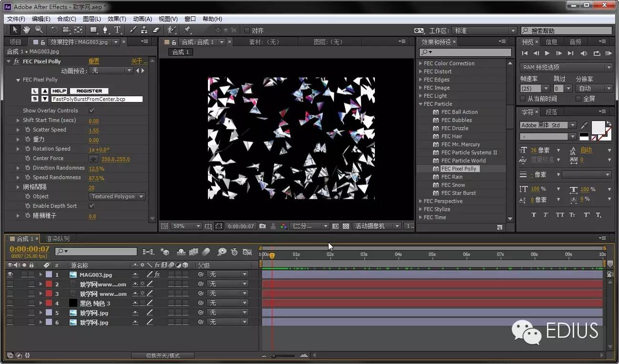Disable Enable Depth Sort checkbox

(x=92, y=206)
